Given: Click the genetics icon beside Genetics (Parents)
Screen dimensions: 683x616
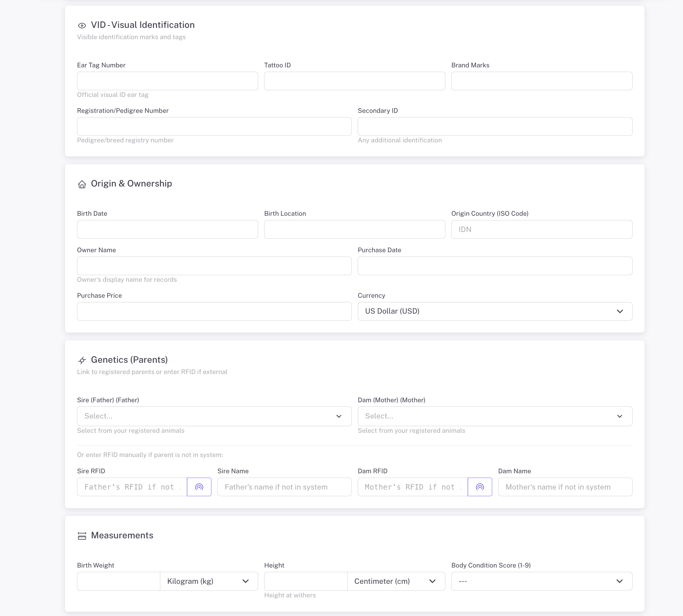Looking at the screenshot, I should tap(82, 360).
